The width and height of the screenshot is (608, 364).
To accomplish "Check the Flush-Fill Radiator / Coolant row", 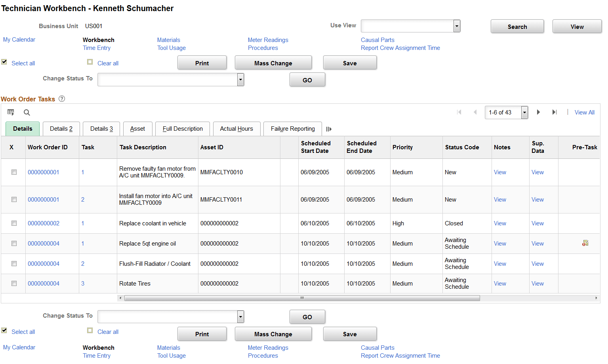I will (x=14, y=264).
